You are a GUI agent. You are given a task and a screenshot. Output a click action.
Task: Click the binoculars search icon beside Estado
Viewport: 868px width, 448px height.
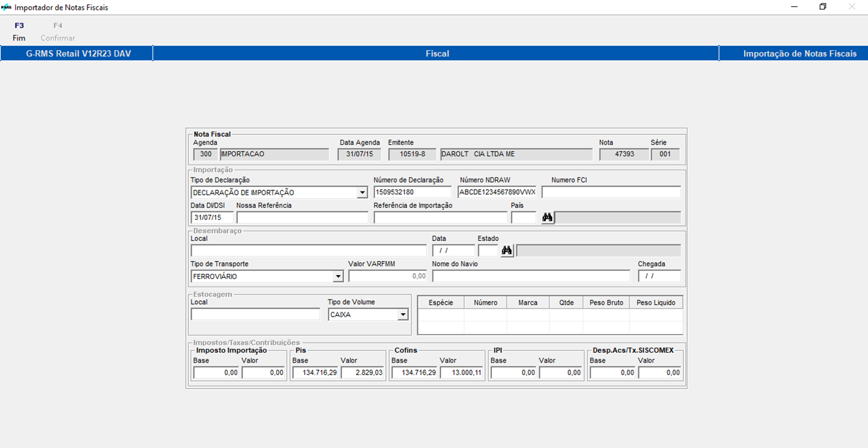point(507,251)
